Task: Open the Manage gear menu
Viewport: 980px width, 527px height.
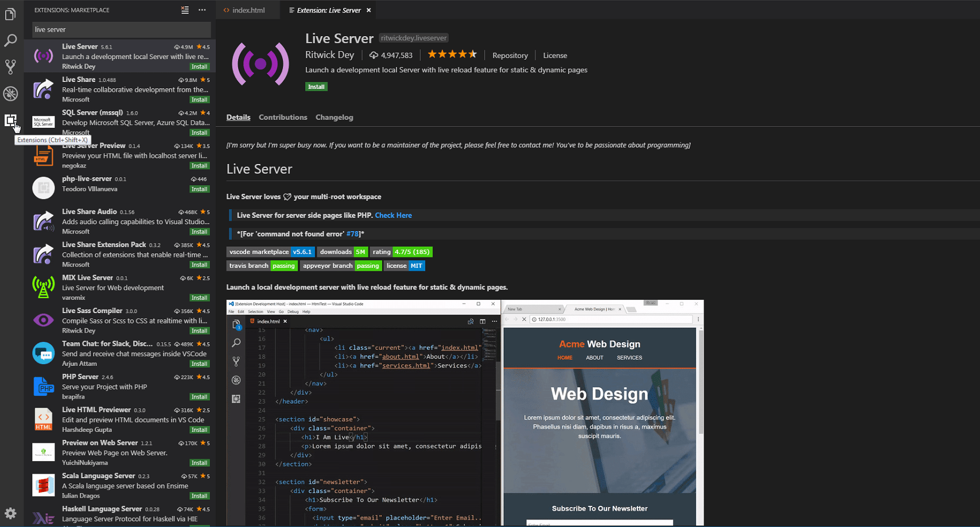Action: (10, 513)
